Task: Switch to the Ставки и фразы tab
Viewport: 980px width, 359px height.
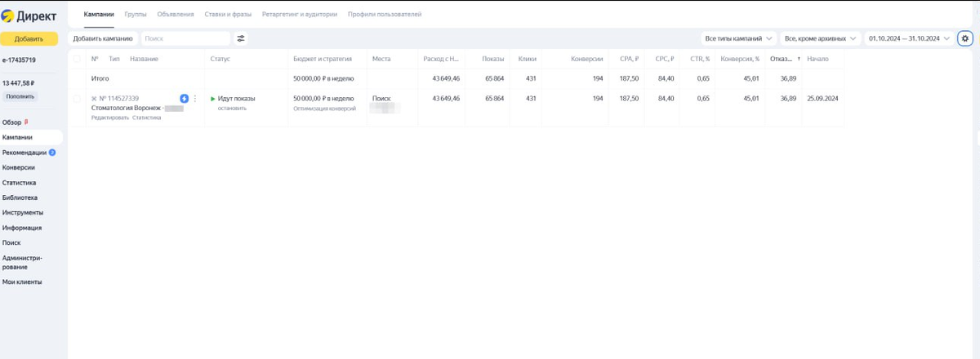Action: [229, 15]
